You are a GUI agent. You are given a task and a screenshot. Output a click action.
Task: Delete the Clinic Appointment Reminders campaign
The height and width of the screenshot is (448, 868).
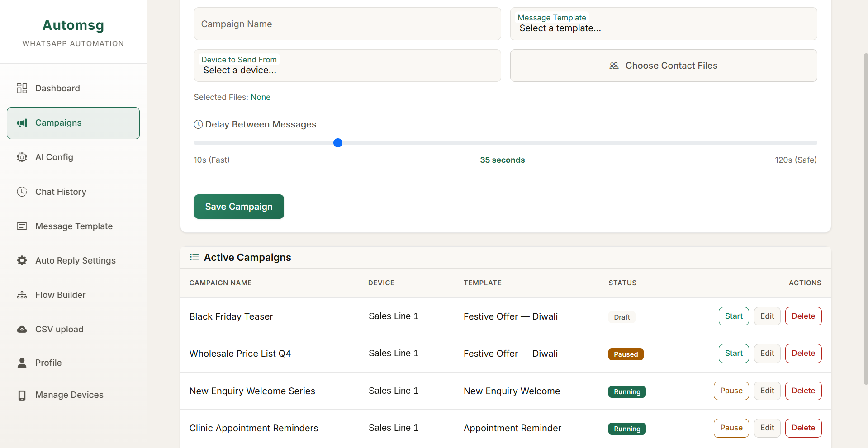803,428
